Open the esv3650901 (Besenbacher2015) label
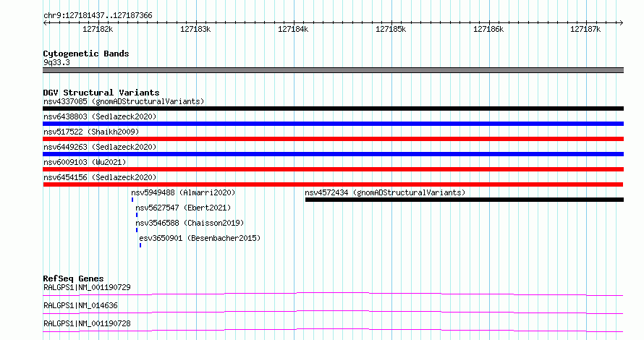This screenshot has width=644, height=340. coord(200,238)
